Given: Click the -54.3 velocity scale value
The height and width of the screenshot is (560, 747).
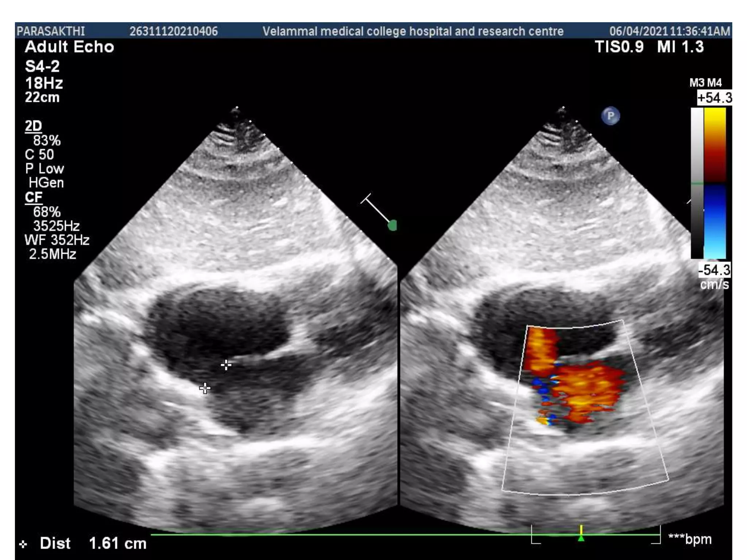Looking at the screenshot, I should point(714,270).
